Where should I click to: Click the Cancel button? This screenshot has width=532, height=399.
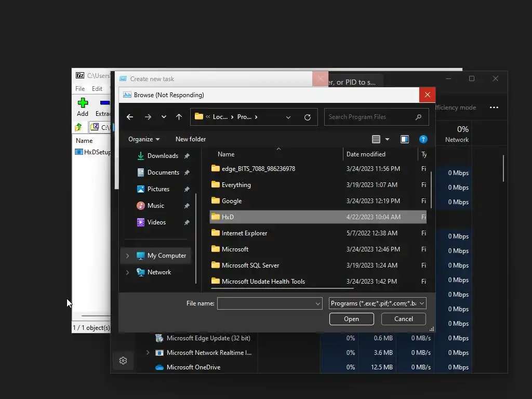[x=403, y=319]
